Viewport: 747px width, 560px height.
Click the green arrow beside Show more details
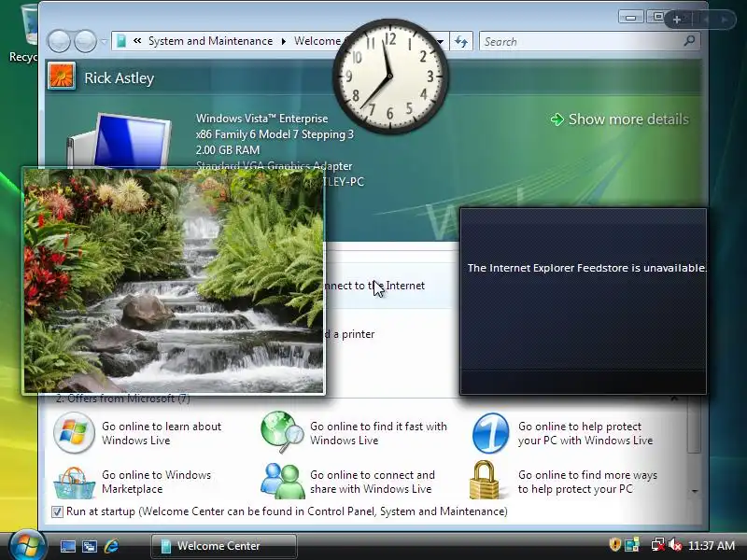point(557,119)
